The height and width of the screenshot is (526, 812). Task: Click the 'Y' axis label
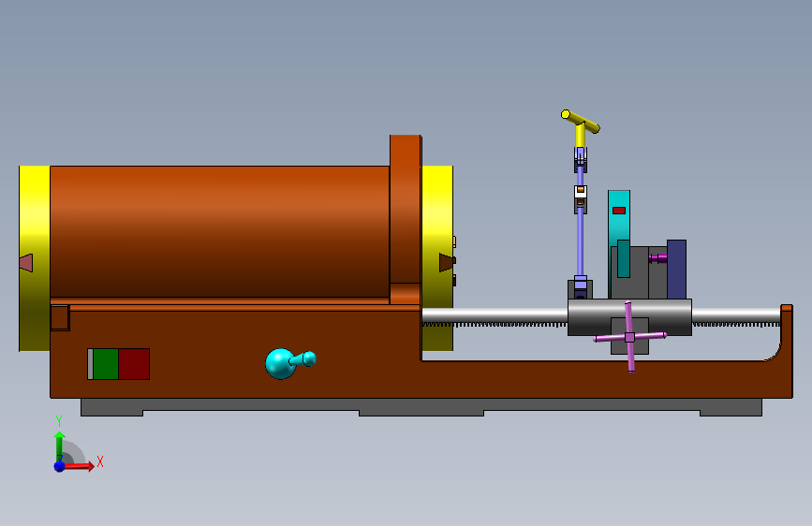click(x=59, y=421)
